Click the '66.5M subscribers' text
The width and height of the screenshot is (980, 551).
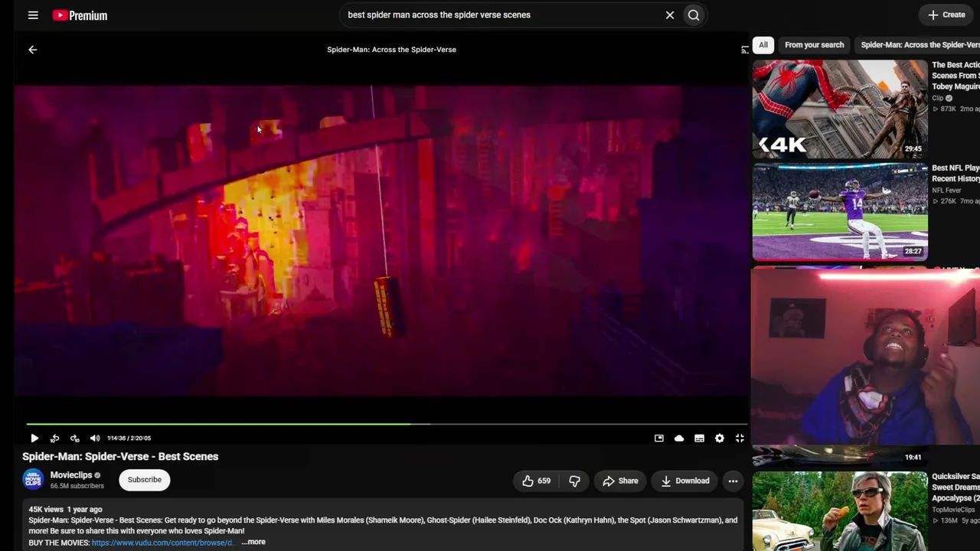click(77, 486)
